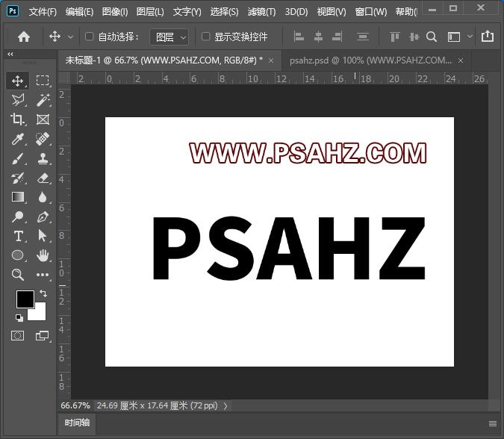Select the History Brush tool

tap(18, 178)
